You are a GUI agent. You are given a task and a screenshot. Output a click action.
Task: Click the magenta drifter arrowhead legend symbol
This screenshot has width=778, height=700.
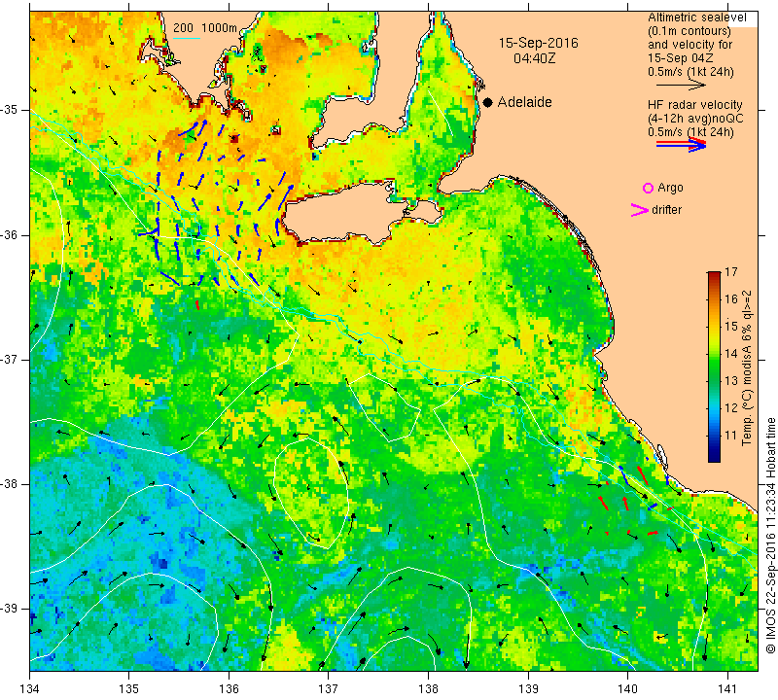(639, 210)
